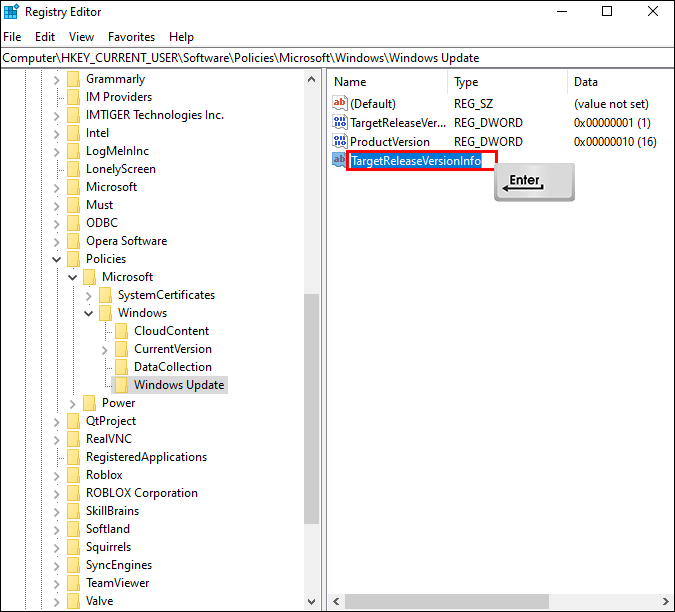The image size is (675, 612).
Task: Open the Edit menu
Action: point(45,37)
